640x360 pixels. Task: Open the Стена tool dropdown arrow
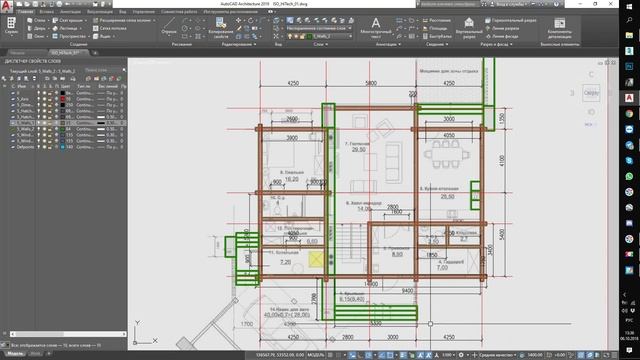[x=49, y=20]
